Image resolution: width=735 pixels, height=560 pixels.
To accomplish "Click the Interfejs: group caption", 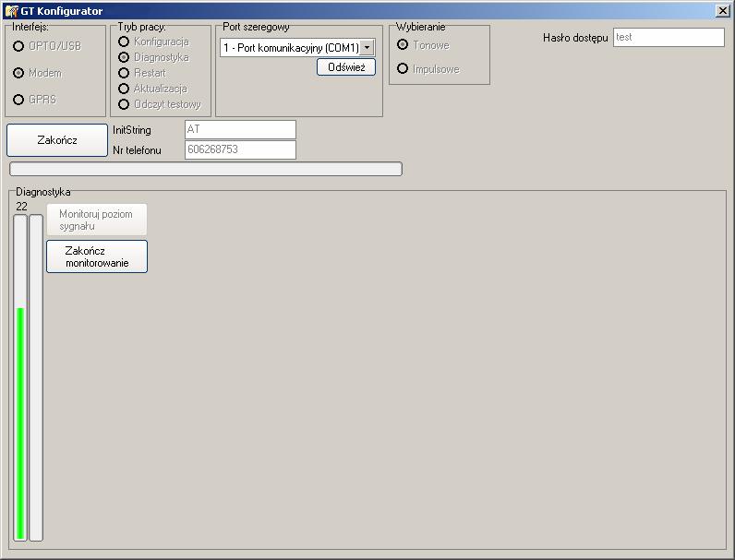I will (x=30, y=27).
